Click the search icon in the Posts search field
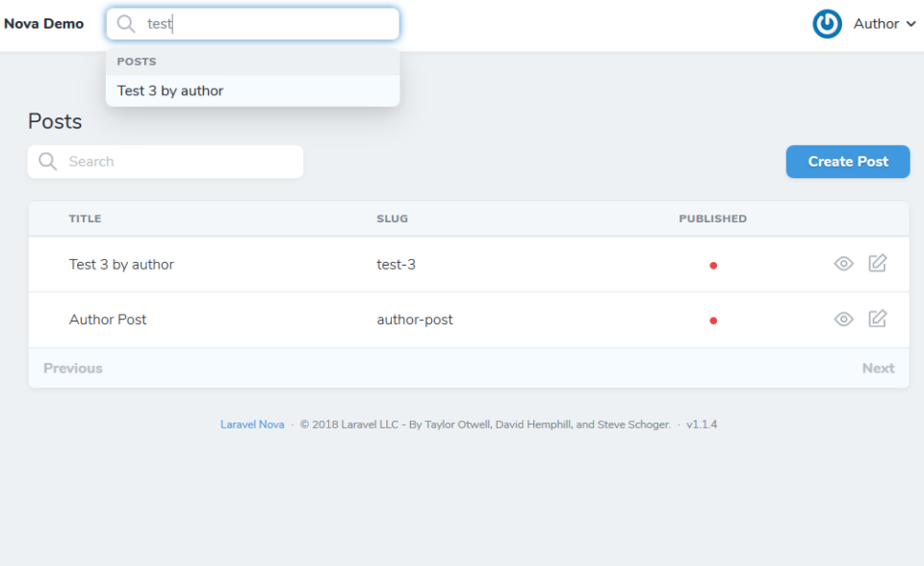Image resolution: width=924 pixels, height=566 pixels. click(47, 161)
